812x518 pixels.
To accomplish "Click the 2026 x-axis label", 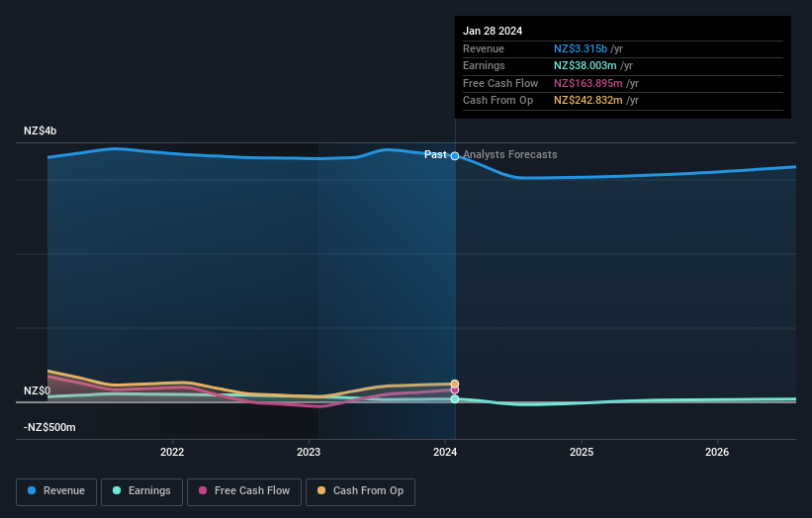I will (x=717, y=452).
